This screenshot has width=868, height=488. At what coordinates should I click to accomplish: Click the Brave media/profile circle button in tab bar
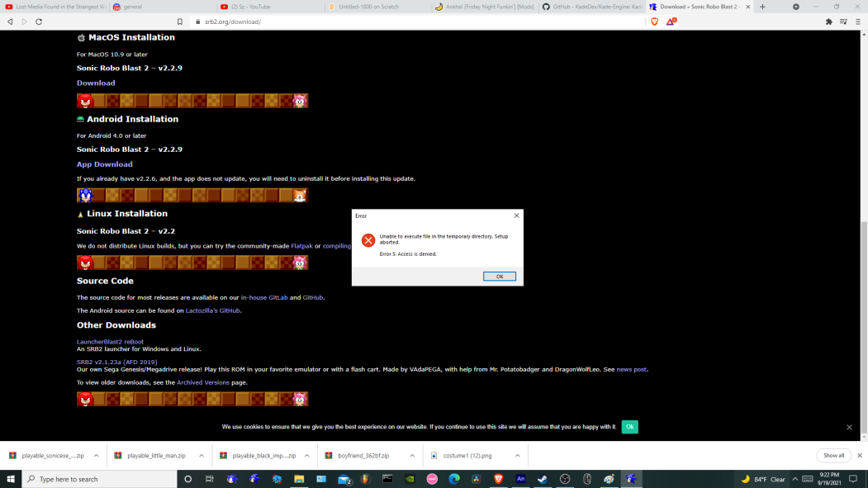tap(796, 7)
